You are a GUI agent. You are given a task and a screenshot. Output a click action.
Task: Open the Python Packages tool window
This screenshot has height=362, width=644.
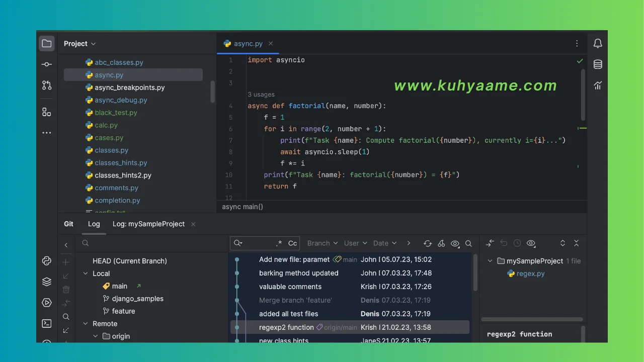47,282
